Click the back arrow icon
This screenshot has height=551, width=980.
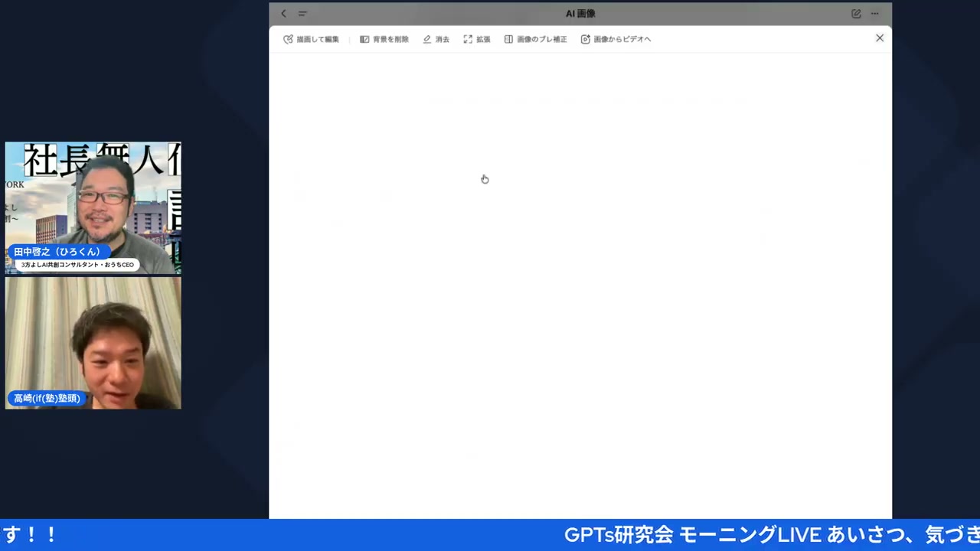click(283, 13)
